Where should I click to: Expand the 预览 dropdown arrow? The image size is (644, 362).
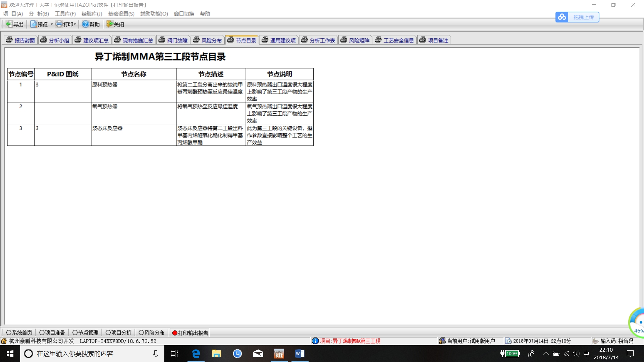(52, 24)
